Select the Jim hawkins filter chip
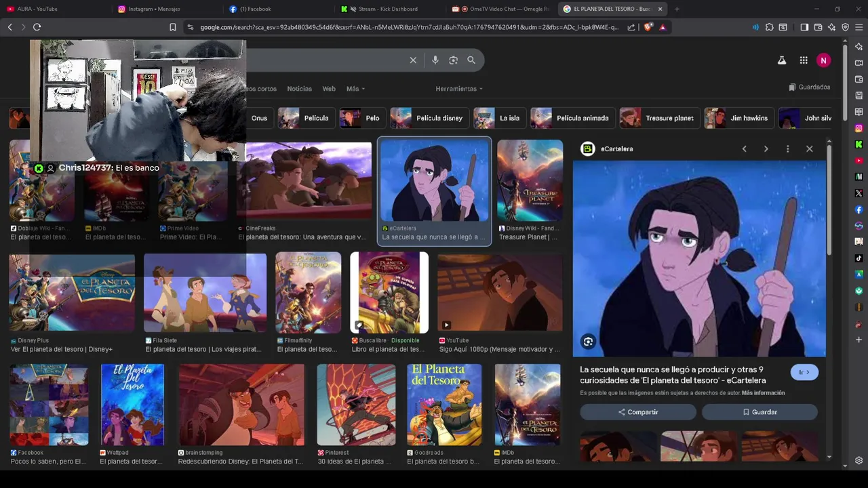The height and width of the screenshot is (488, 868). tap(738, 118)
